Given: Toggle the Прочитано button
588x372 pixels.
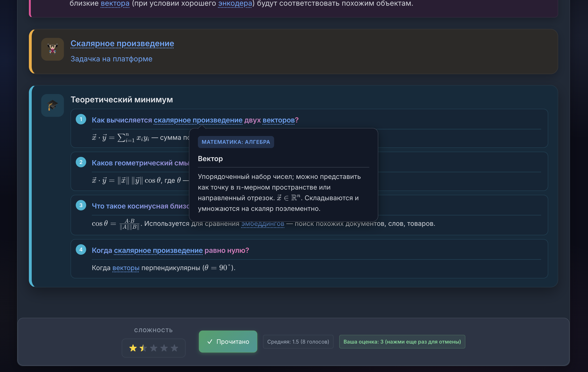Looking at the screenshot, I should coord(228,341).
